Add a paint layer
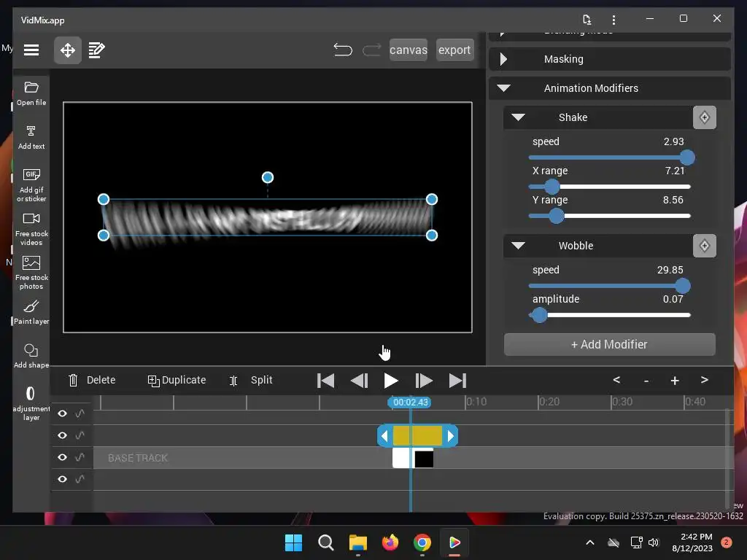The height and width of the screenshot is (560, 747). (31, 313)
